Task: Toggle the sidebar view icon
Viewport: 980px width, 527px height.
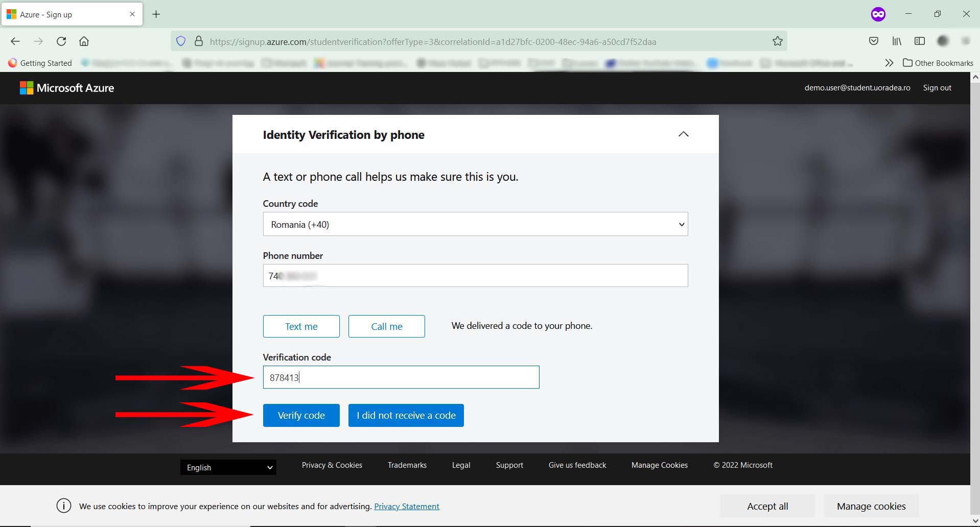Action: pyautogui.click(x=920, y=41)
